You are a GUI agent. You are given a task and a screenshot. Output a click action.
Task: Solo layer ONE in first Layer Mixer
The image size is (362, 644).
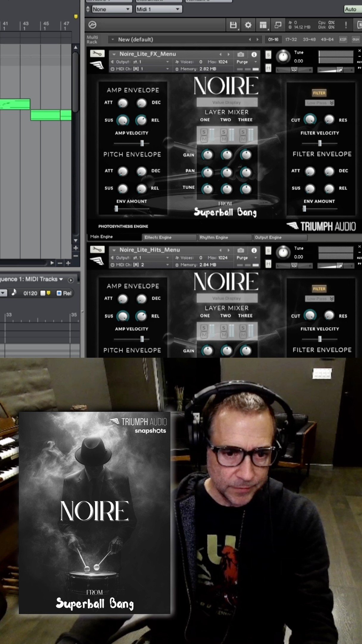(204, 132)
